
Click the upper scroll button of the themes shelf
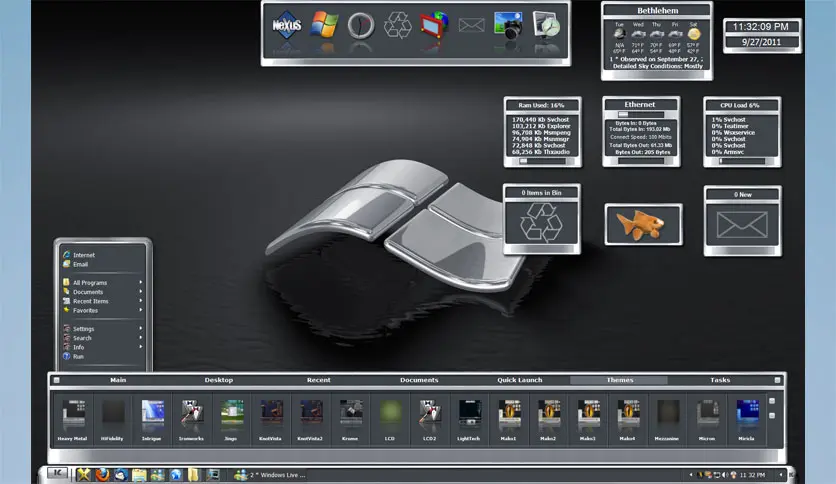coord(772,401)
